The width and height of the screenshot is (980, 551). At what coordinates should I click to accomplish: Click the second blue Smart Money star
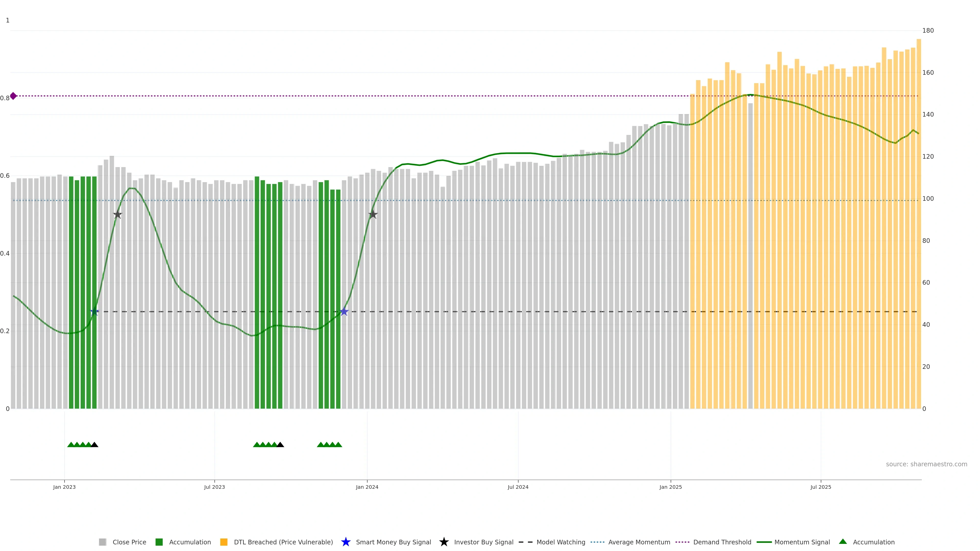coord(344,312)
